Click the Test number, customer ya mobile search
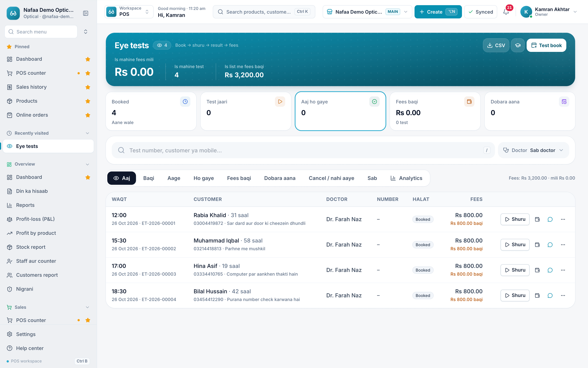The image size is (588, 368). pyautogui.click(x=303, y=150)
